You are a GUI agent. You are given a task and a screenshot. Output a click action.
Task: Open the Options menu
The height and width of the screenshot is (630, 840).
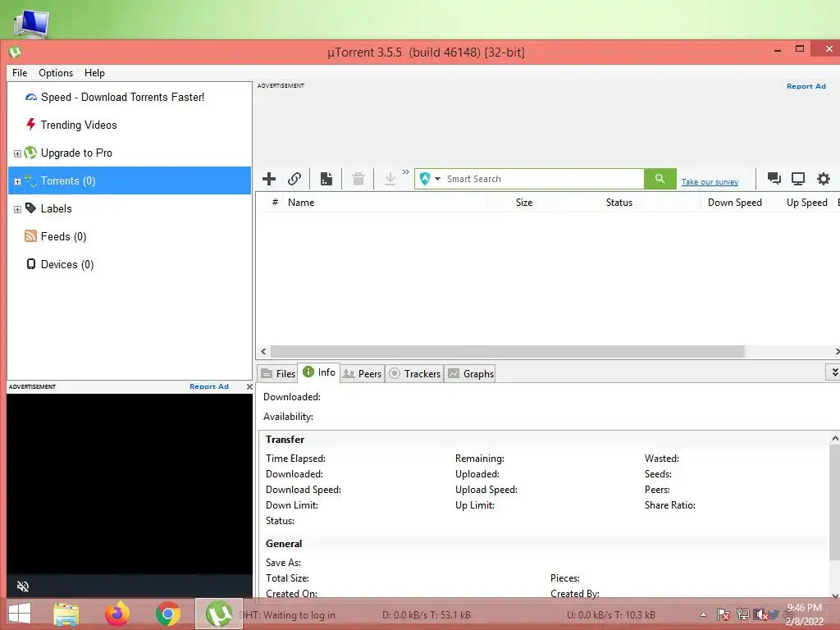click(56, 73)
